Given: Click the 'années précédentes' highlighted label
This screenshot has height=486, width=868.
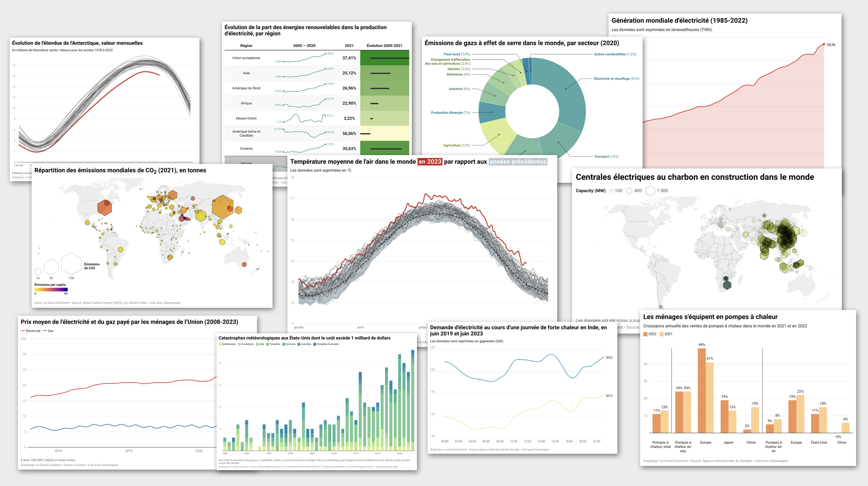Looking at the screenshot, I should (x=518, y=162).
